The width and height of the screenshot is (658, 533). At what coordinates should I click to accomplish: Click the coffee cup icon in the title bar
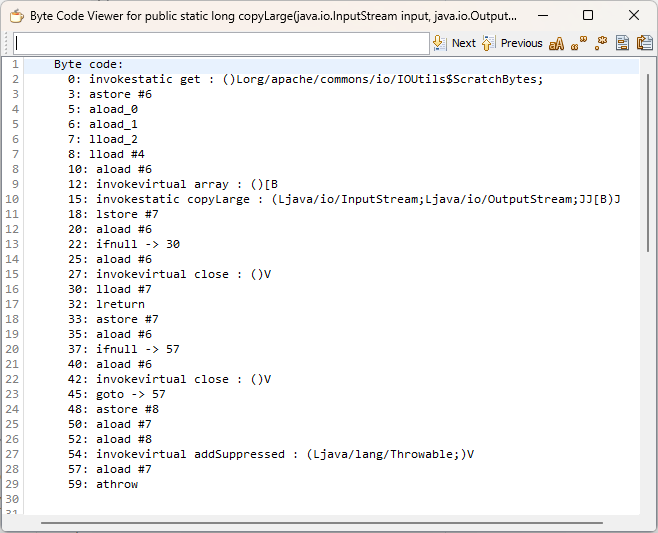[x=16, y=16]
